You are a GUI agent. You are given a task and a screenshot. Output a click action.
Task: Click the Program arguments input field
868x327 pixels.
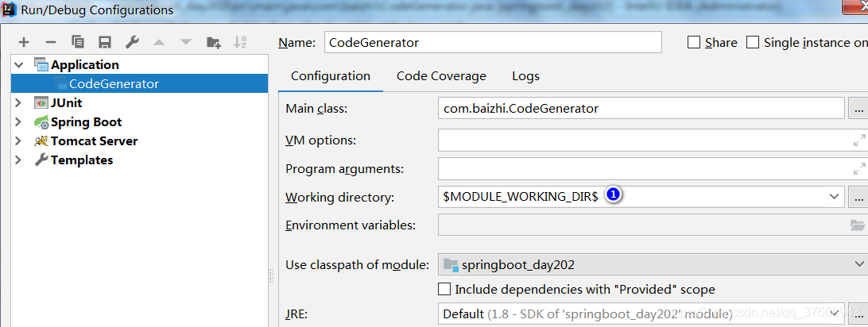(x=653, y=168)
